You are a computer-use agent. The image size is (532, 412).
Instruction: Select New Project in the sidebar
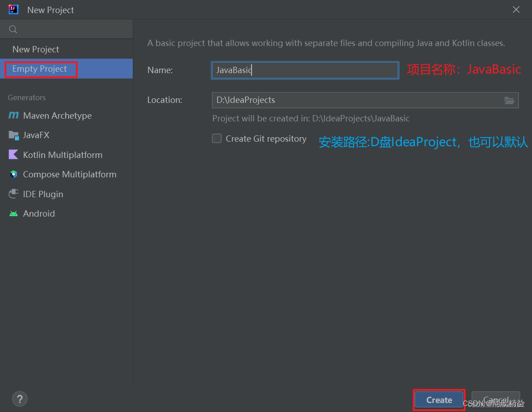[66, 49]
